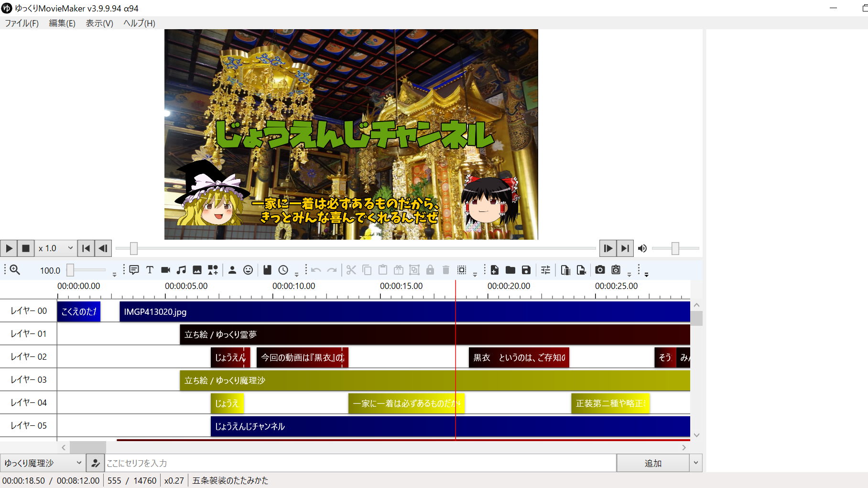The image size is (868, 488).
Task: Add a facial expression item with smiley icon
Action: [248, 270]
